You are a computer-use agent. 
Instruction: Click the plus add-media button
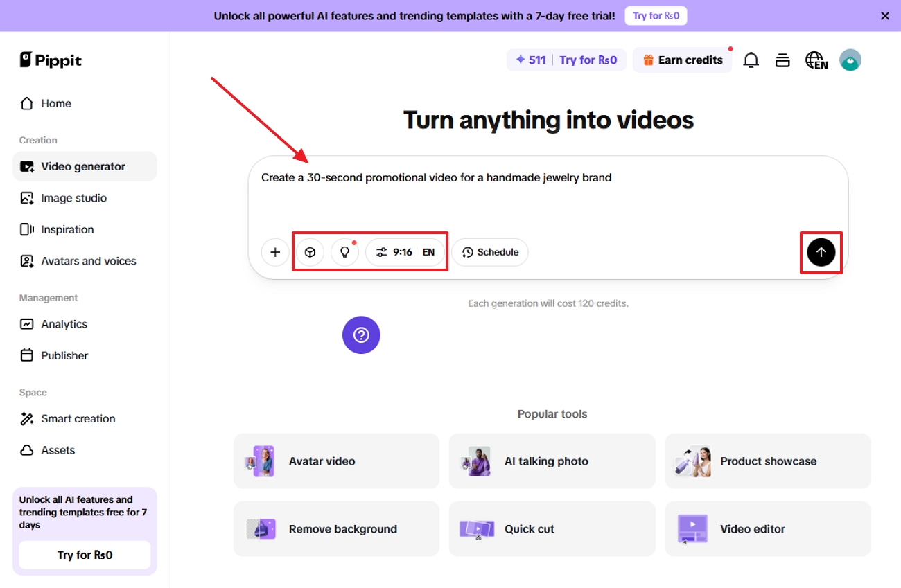(x=275, y=252)
